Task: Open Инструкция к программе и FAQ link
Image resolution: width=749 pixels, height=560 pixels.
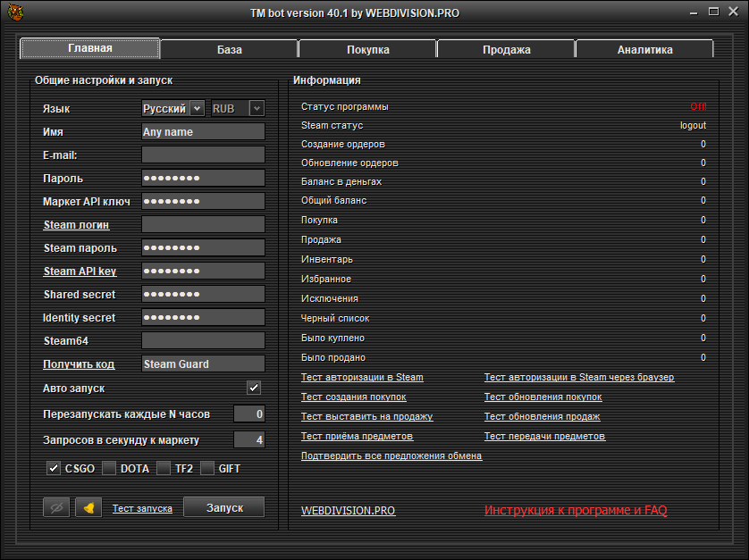Action: point(576,511)
